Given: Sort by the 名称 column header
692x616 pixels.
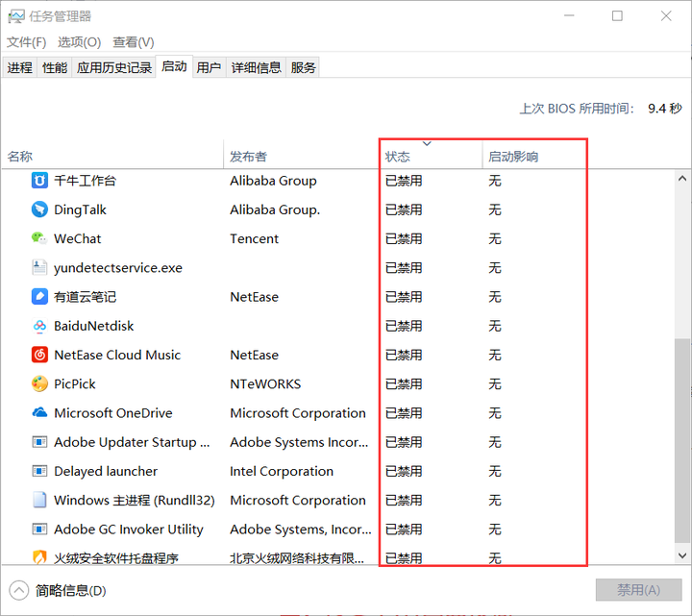Looking at the screenshot, I should point(112,157).
